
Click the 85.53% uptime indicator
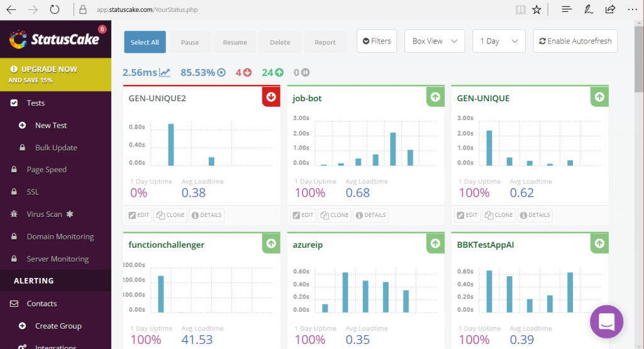click(x=203, y=73)
